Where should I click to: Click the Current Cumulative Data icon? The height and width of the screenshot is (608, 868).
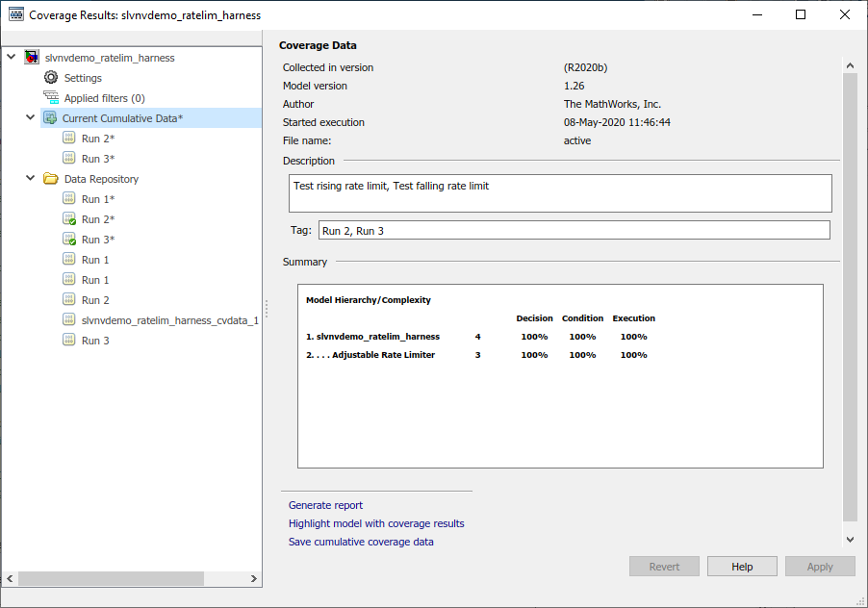click(50, 118)
